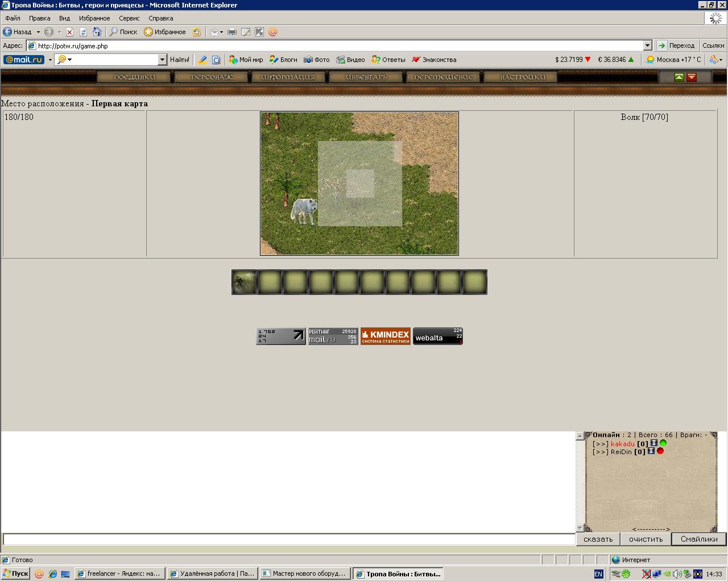Click the green up arrow in game header
This screenshot has height=582, width=728.
coord(679,77)
